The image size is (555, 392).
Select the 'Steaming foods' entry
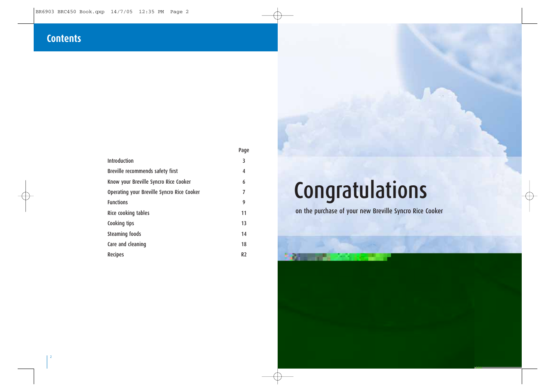(x=124, y=234)
